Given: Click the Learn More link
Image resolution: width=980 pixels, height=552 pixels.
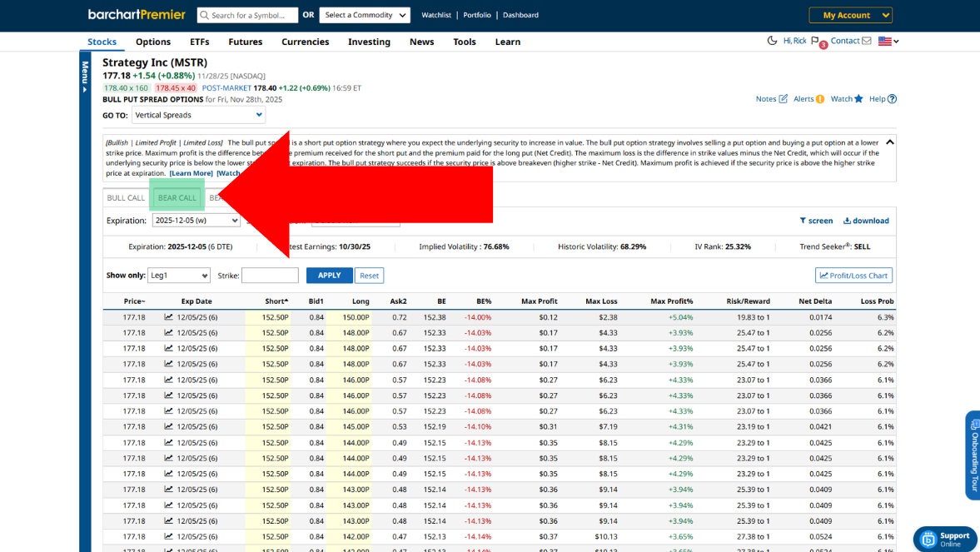Looking at the screenshot, I should tap(191, 173).
